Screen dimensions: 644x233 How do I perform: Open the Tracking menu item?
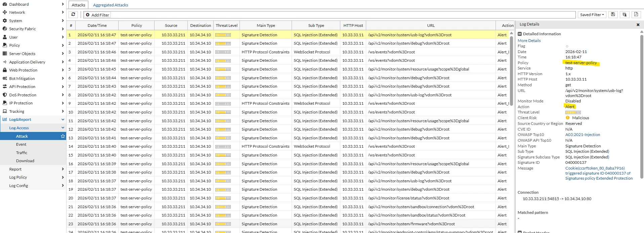(33, 111)
